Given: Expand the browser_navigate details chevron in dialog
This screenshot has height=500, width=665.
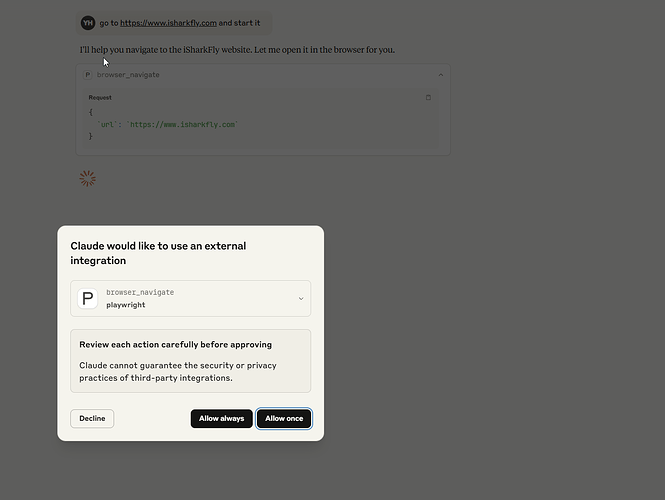Looking at the screenshot, I should click(301, 299).
